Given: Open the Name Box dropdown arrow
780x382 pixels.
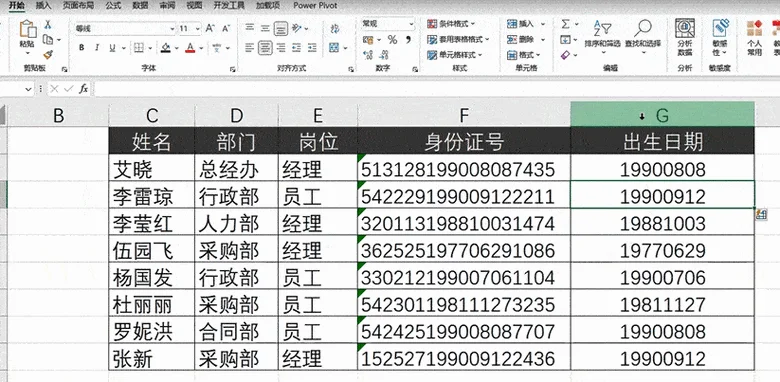Looking at the screenshot, I should click(x=28, y=89).
